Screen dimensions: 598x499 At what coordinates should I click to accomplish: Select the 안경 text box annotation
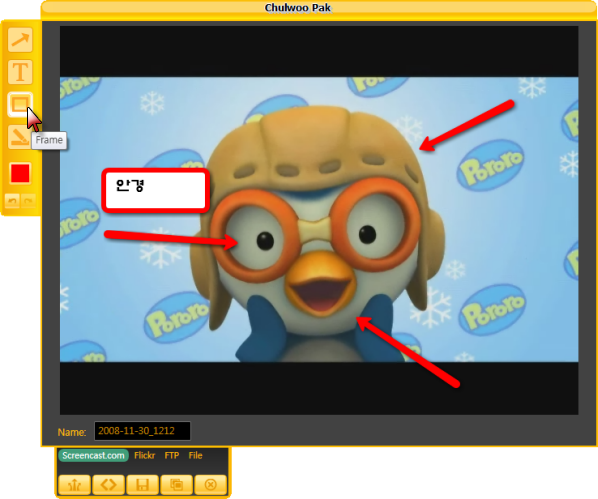(156, 190)
